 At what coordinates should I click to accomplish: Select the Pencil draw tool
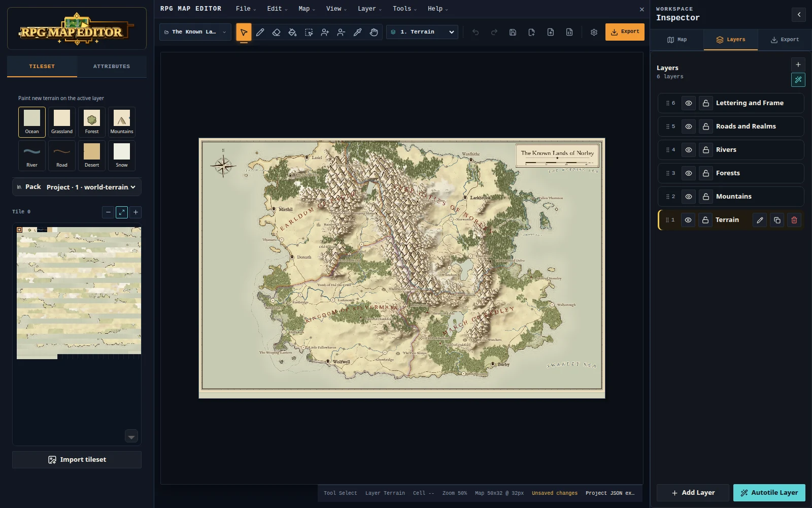tap(260, 32)
